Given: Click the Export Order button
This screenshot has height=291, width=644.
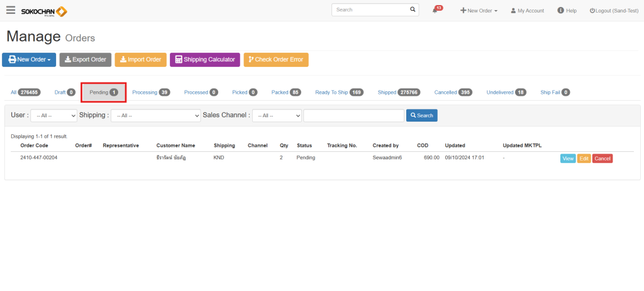Looking at the screenshot, I should click(x=86, y=60).
